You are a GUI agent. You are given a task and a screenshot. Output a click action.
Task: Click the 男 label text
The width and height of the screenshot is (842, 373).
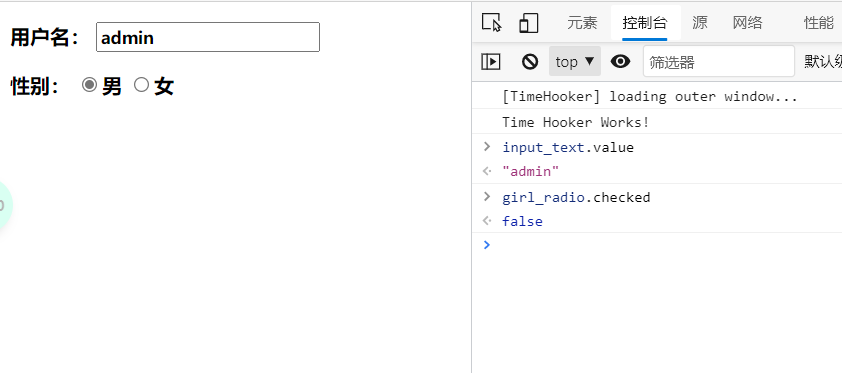[112, 86]
